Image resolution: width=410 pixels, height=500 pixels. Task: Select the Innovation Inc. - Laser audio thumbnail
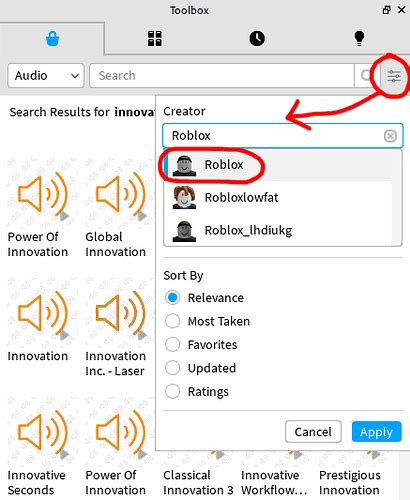pos(120,313)
